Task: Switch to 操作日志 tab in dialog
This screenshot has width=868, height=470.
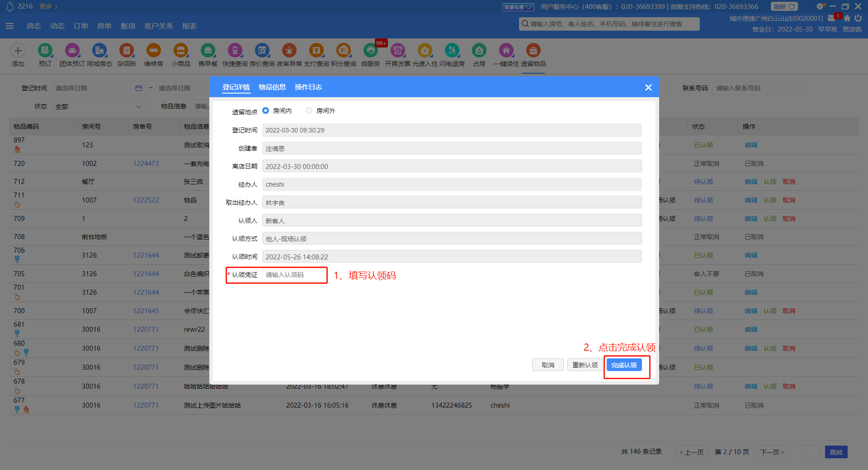Action: 308,87
